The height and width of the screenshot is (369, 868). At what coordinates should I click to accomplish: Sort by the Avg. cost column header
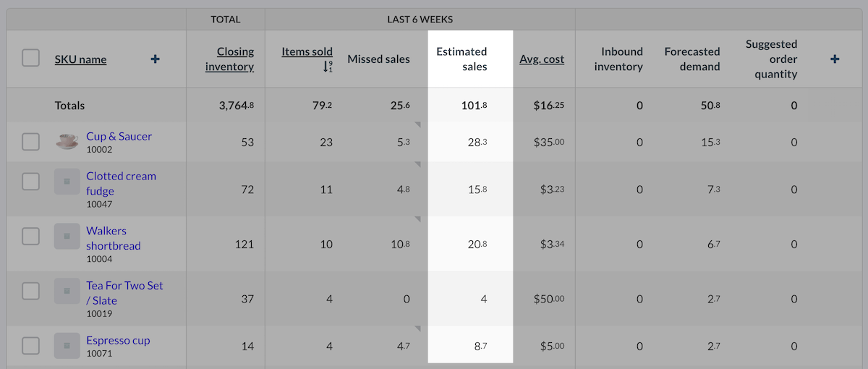click(541, 59)
